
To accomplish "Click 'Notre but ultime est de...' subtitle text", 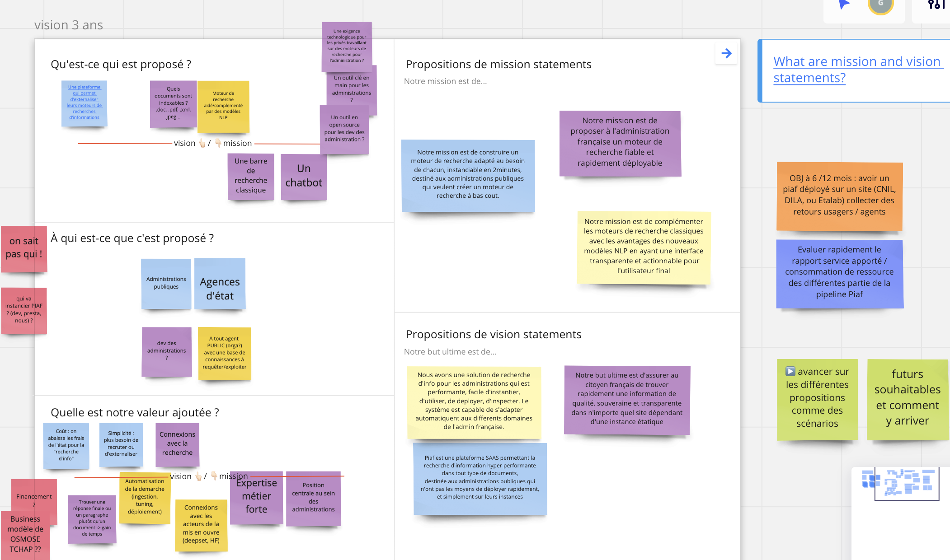I will [450, 352].
